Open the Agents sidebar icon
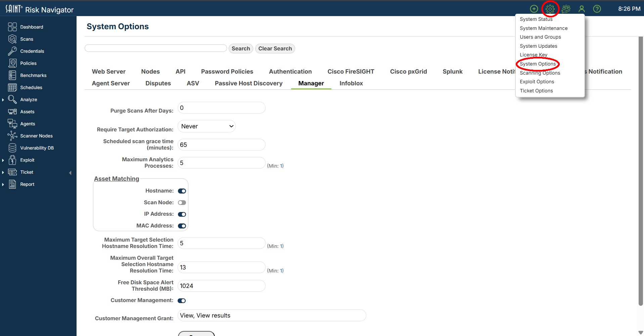 pos(12,124)
